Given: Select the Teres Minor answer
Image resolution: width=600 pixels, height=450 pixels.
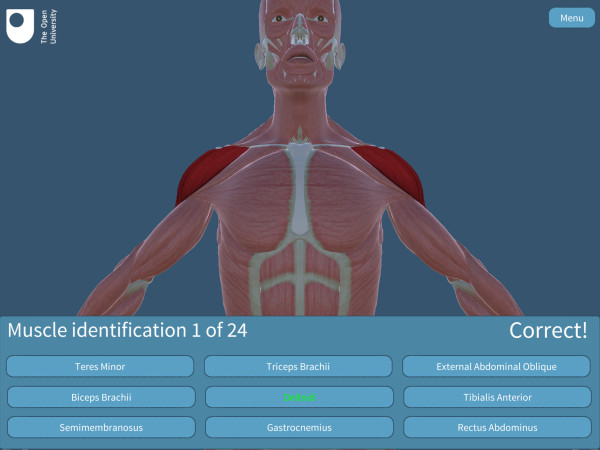Looking at the screenshot, I should [100, 366].
